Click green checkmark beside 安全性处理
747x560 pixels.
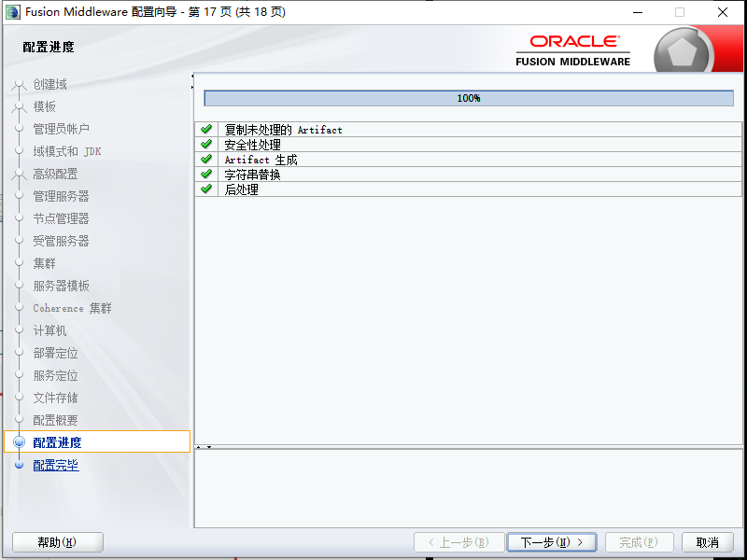pyautogui.click(x=206, y=144)
